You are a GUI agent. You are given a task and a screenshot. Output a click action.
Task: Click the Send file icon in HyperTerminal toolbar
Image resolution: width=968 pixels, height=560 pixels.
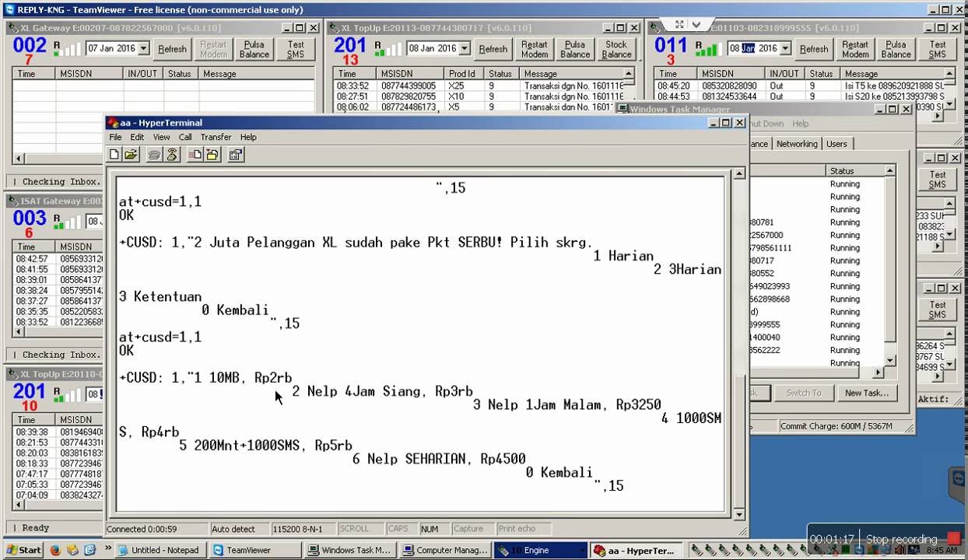point(195,155)
